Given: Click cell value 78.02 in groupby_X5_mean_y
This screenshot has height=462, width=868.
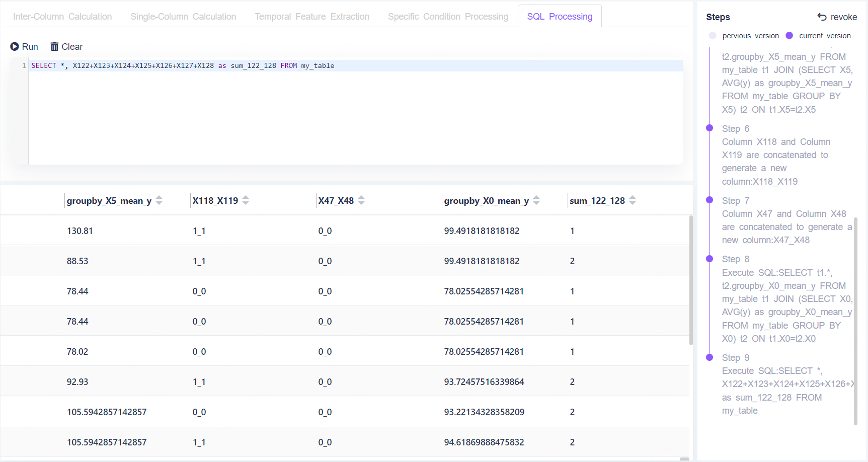Looking at the screenshot, I should (x=77, y=352).
